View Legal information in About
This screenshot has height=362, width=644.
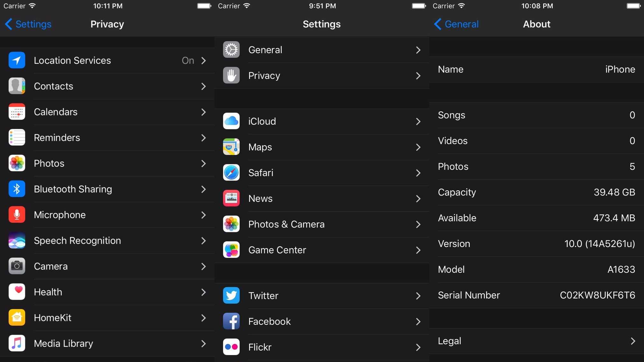coord(536,341)
